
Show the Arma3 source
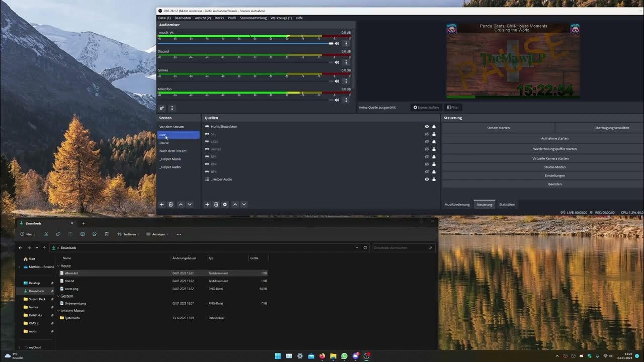click(x=427, y=149)
